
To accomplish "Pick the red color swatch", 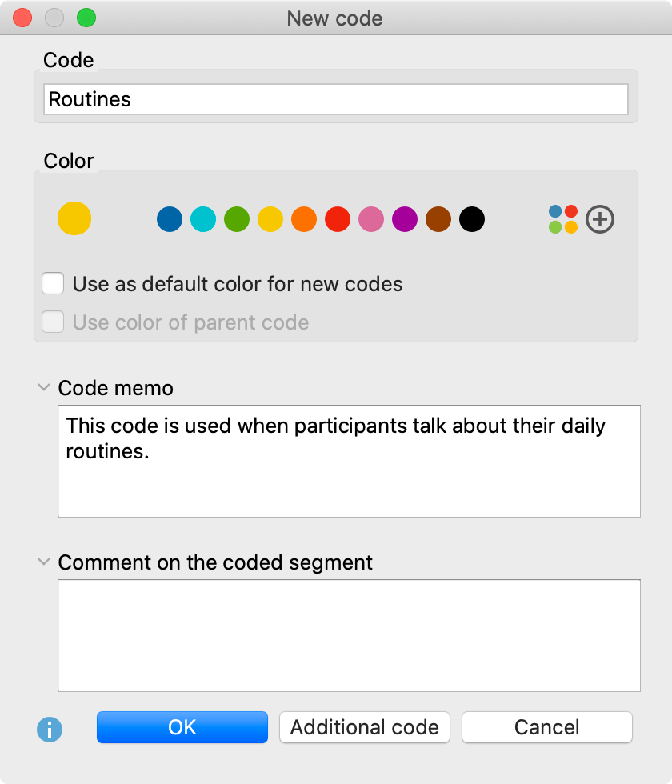I will (x=338, y=219).
